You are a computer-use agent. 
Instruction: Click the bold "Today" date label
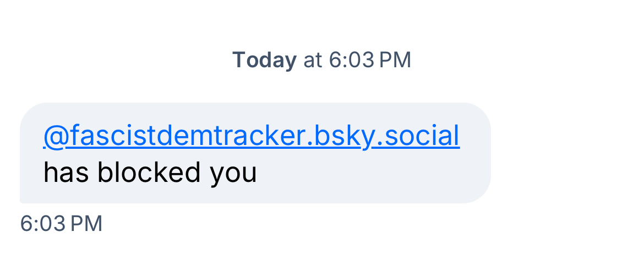point(264,60)
